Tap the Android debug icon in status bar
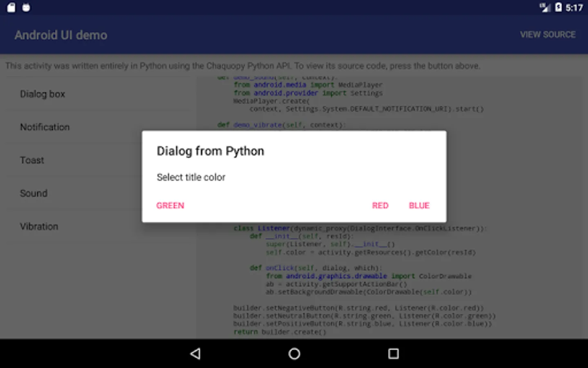 [26, 7]
